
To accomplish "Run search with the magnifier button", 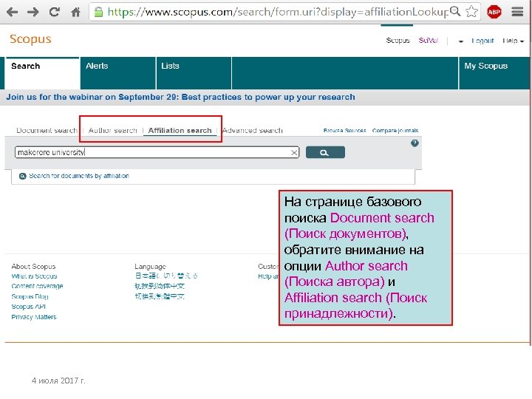I will pyautogui.click(x=325, y=152).
